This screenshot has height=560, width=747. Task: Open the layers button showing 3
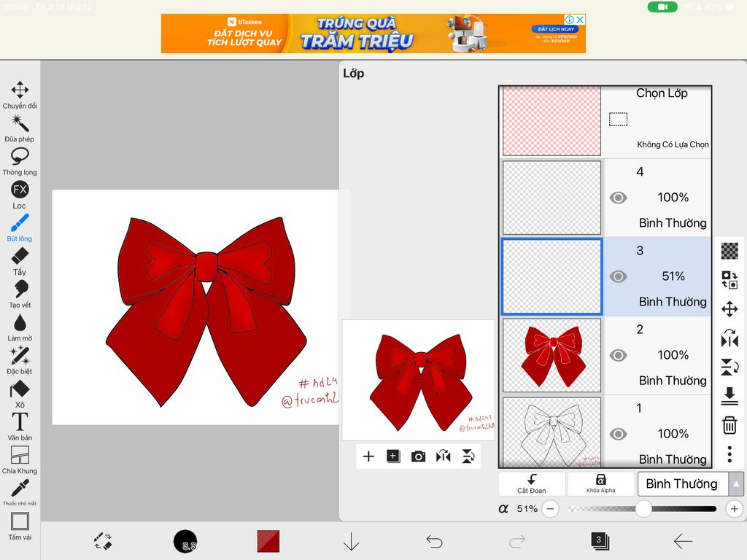tap(600, 542)
